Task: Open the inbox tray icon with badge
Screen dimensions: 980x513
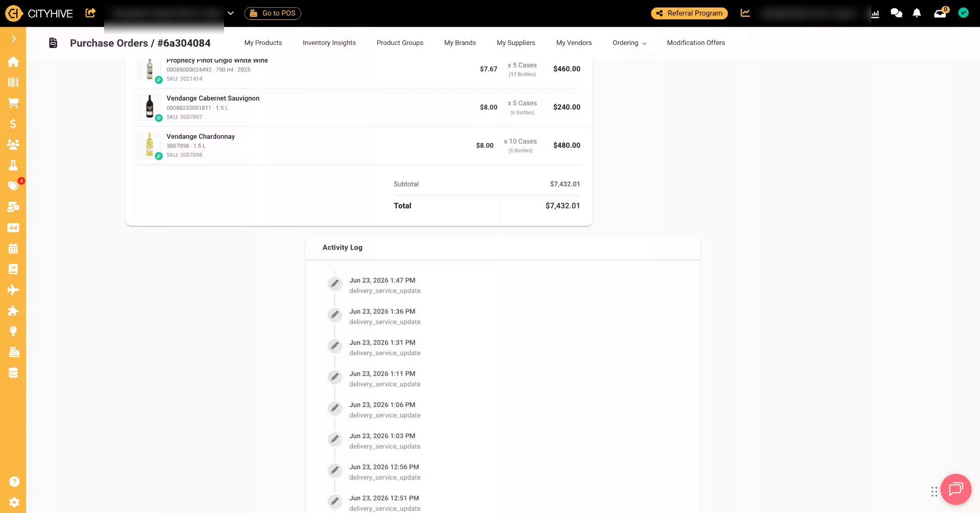Action: pyautogui.click(x=940, y=13)
